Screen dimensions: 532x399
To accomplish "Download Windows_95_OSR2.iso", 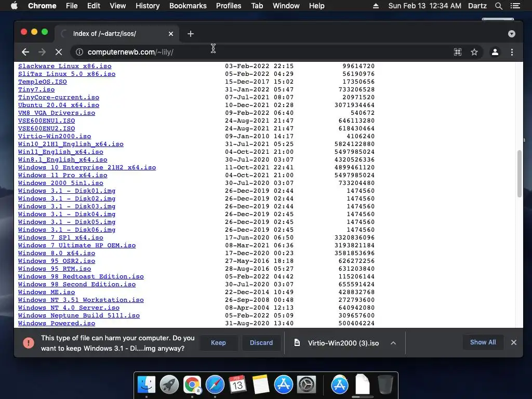I will point(57,261).
